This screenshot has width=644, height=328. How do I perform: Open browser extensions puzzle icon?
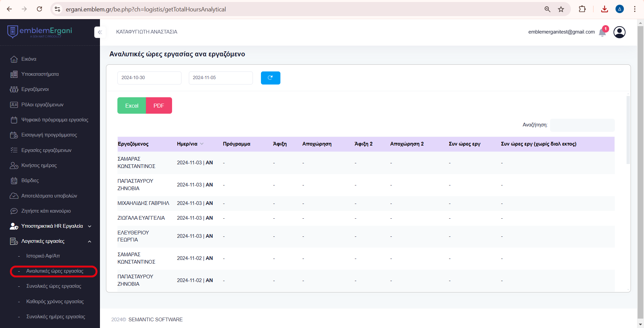click(582, 9)
